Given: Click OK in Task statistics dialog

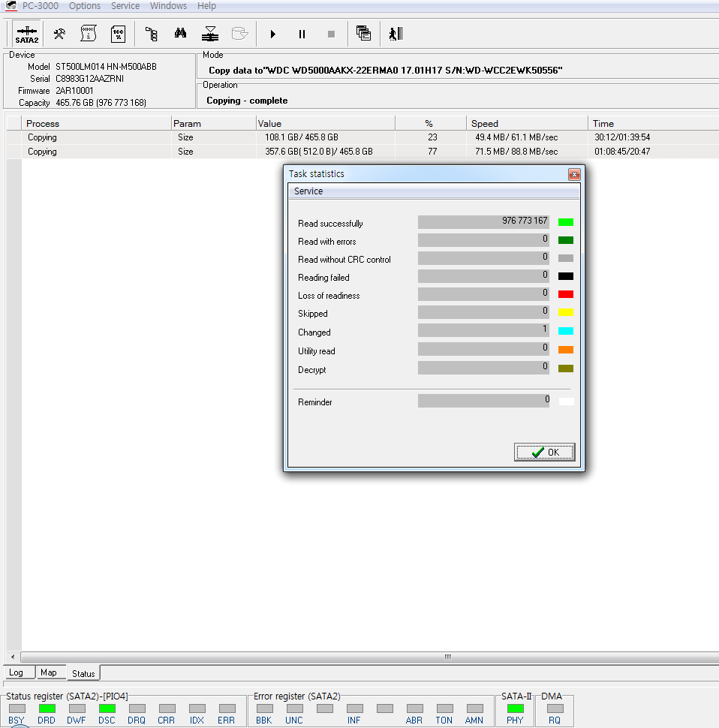Looking at the screenshot, I should pos(545,453).
